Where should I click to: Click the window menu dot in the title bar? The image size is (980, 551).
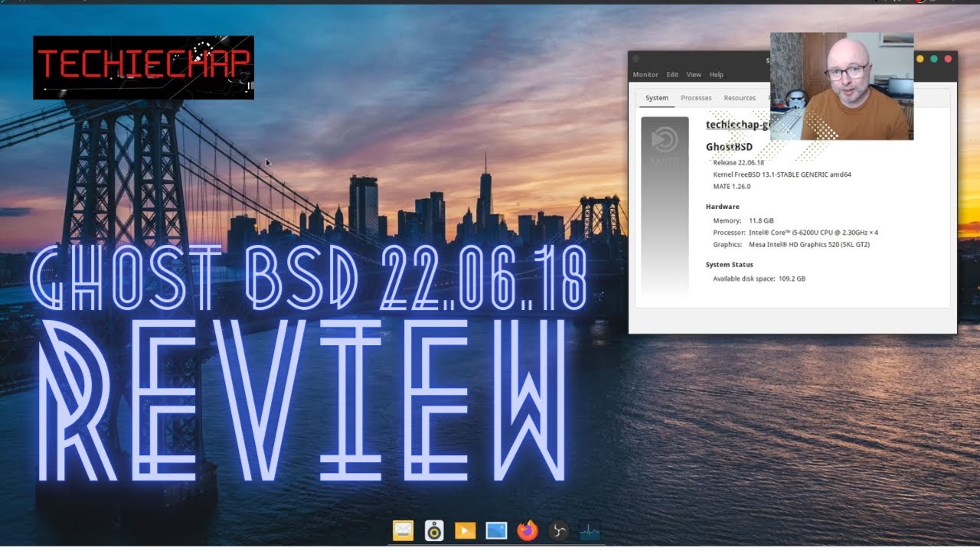pyautogui.click(x=636, y=59)
